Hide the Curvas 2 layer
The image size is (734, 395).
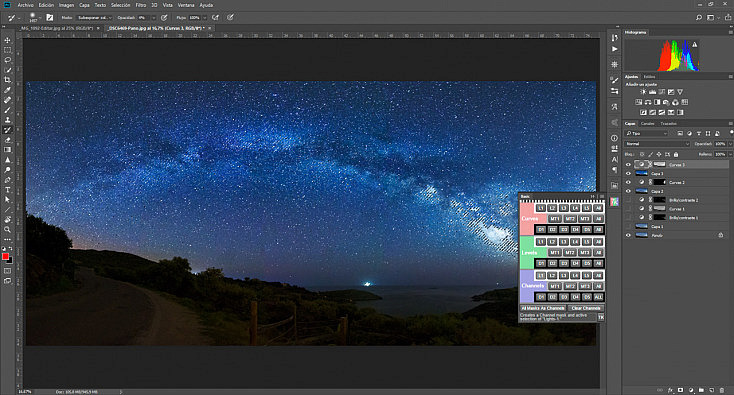point(628,183)
